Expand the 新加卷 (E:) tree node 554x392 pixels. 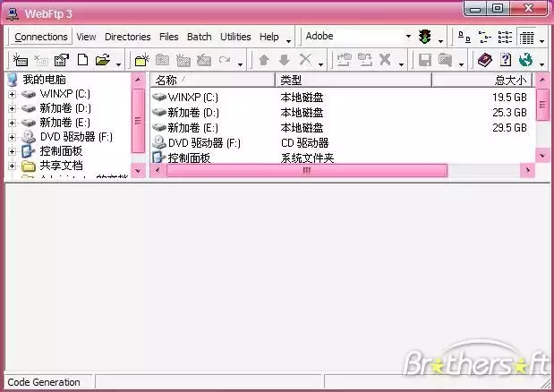point(12,123)
